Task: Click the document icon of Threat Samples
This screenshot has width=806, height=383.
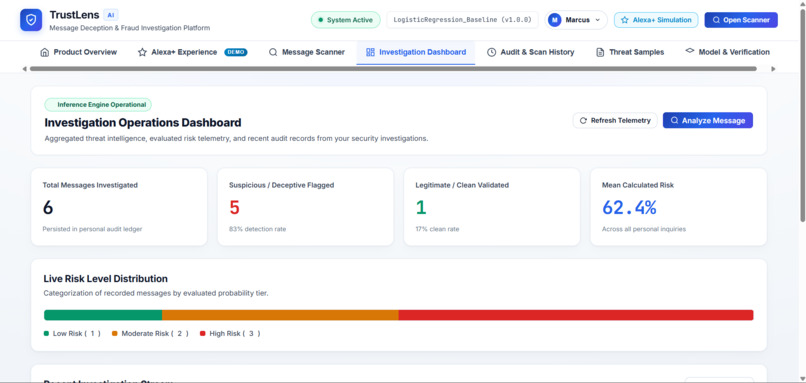Action: [x=600, y=52]
